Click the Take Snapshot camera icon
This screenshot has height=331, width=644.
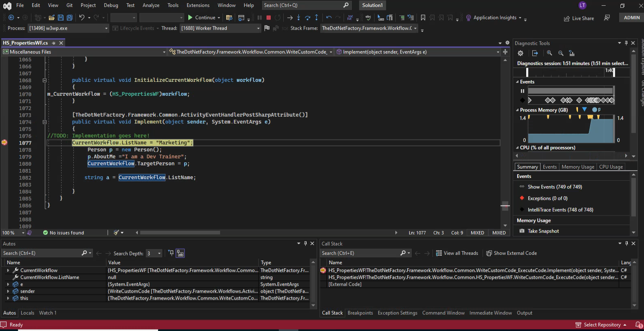pos(522,231)
